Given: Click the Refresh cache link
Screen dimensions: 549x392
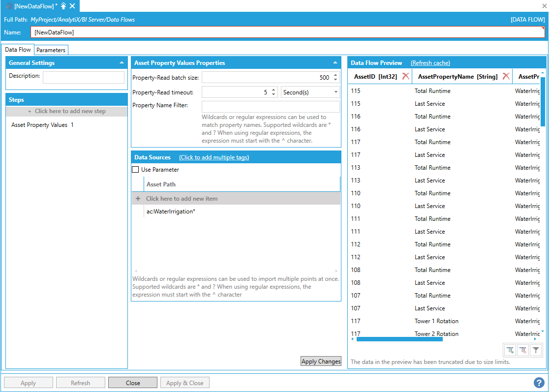Looking at the screenshot, I should [x=430, y=63].
